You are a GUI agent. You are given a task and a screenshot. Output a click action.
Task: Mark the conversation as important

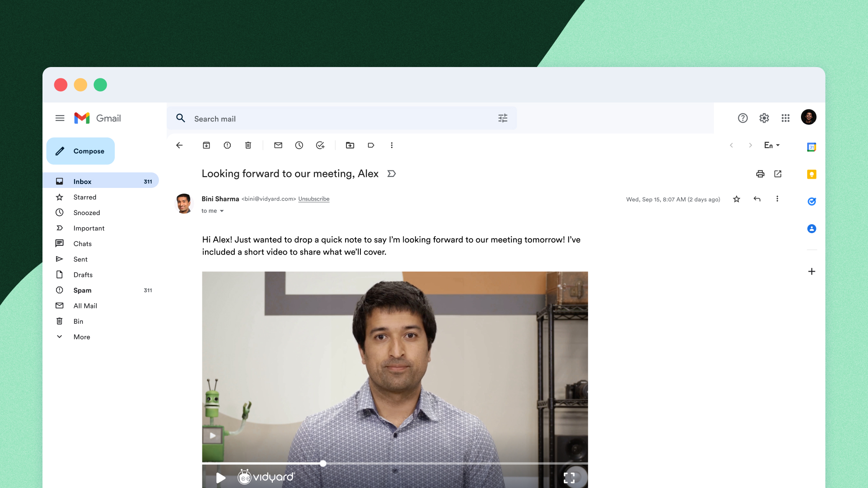pyautogui.click(x=391, y=173)
